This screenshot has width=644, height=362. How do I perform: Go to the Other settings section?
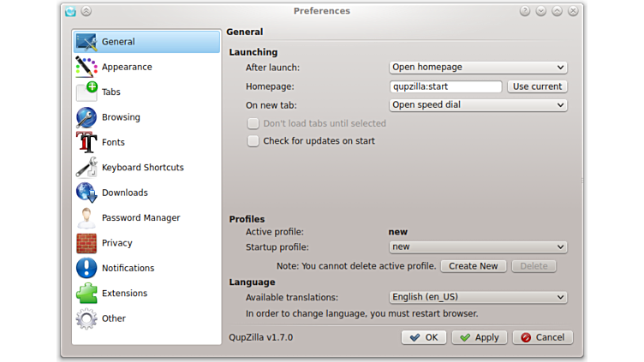pos(113,318)
